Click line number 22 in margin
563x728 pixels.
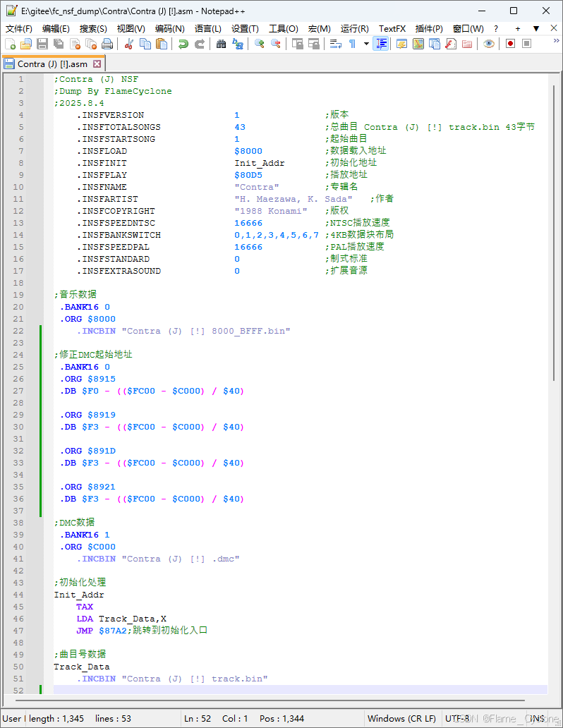click(x=18, y=331)
